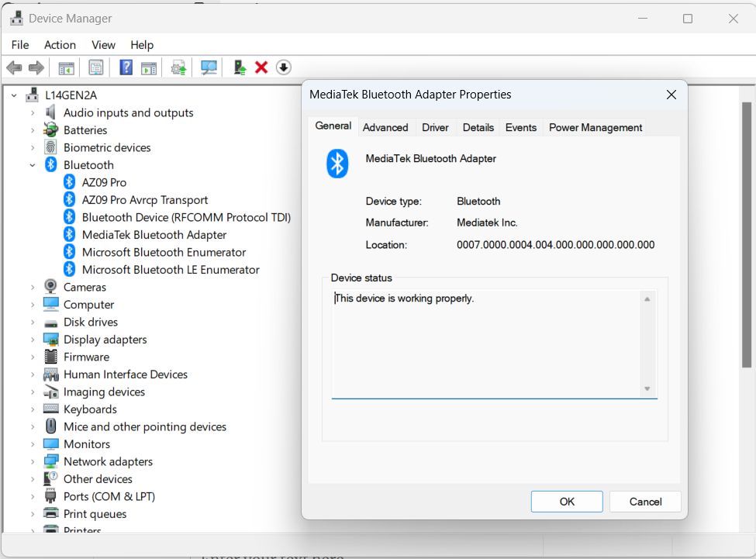Expand the Imaging devices category
The height and width of the screenshot is (559, 756).
click(33, 392)
